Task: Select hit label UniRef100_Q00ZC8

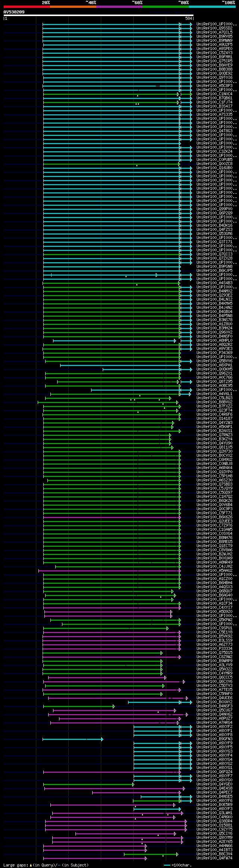Action: coord(214,164)
